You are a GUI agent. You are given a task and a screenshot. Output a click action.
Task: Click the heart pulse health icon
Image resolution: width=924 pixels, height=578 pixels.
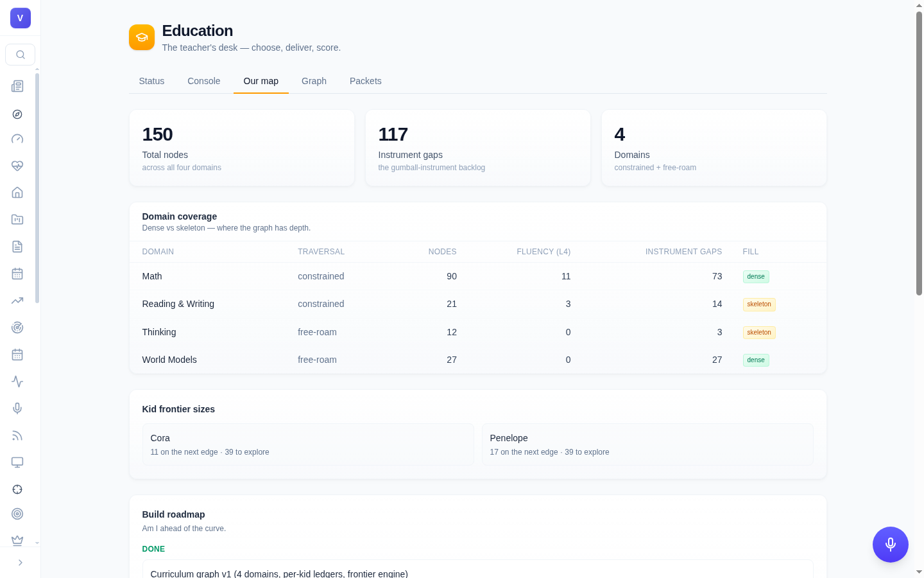[x=17, y=166]
